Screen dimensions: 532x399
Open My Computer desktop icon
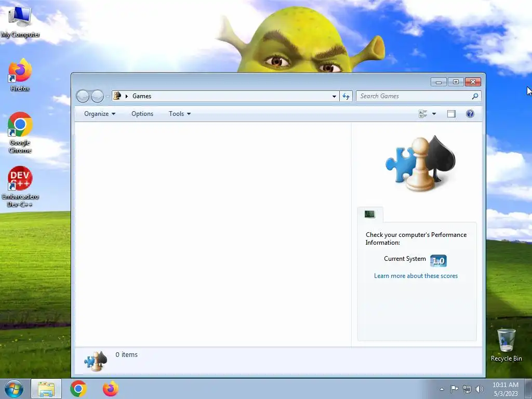tap(20, 21)
